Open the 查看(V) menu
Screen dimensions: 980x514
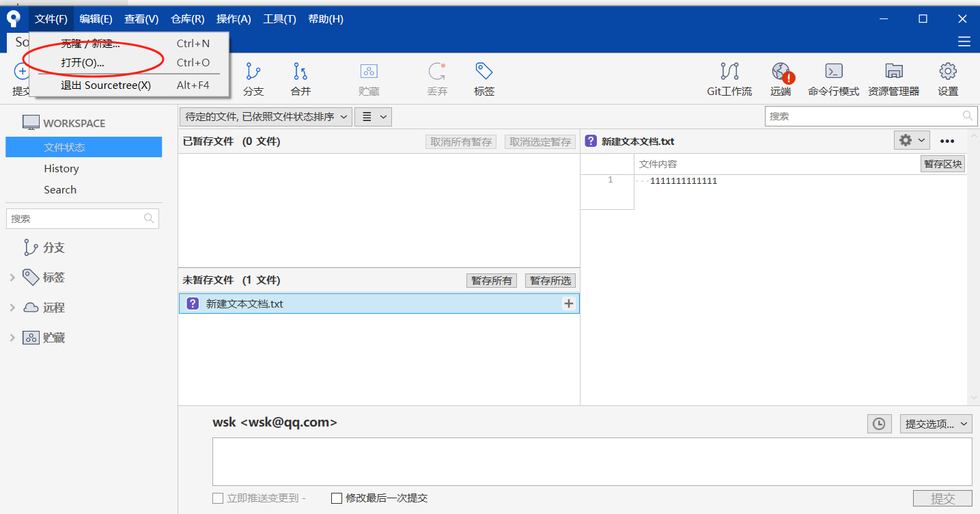[141, 19]
